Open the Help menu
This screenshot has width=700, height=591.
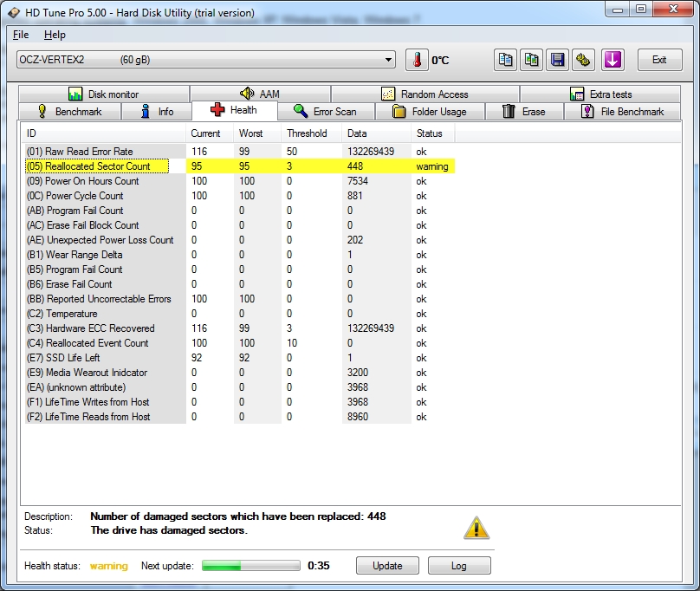tap(55, 35)
